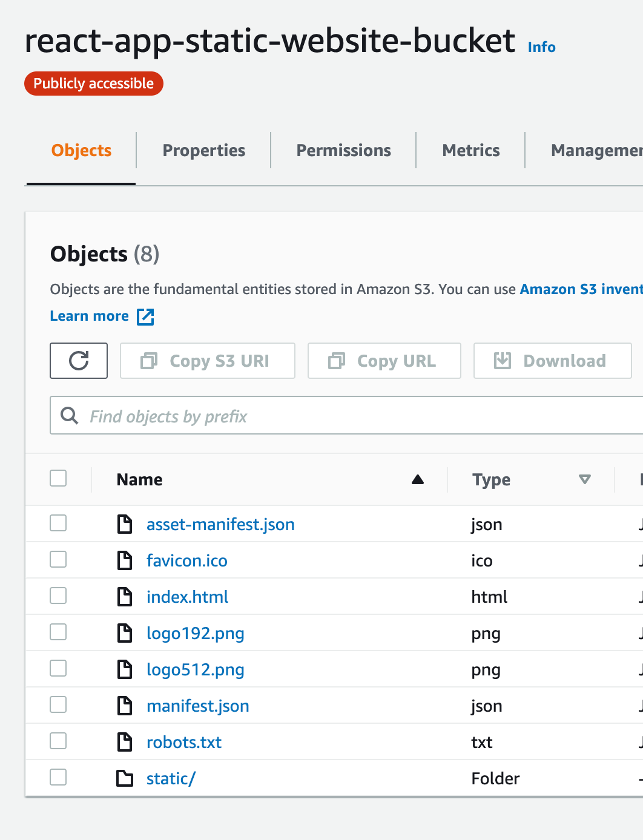This screenshot has height=840, width=643.
Task: Open the robots.txt object
Action: (184, 742)
